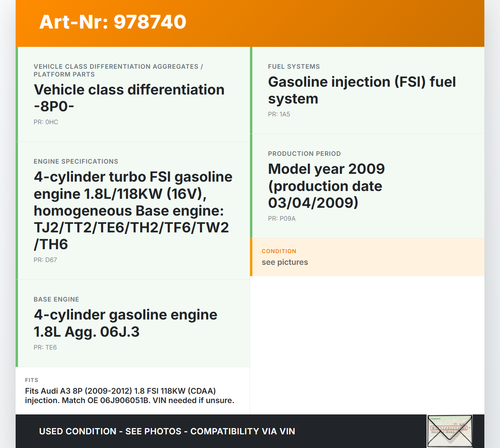Click the 'see pictures' condition text
This screenshot has height=448, width=500.
(x=285, y=262)
